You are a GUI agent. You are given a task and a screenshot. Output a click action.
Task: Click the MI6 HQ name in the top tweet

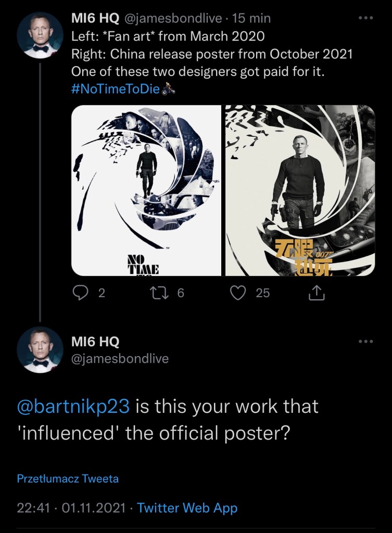(95, 19)
